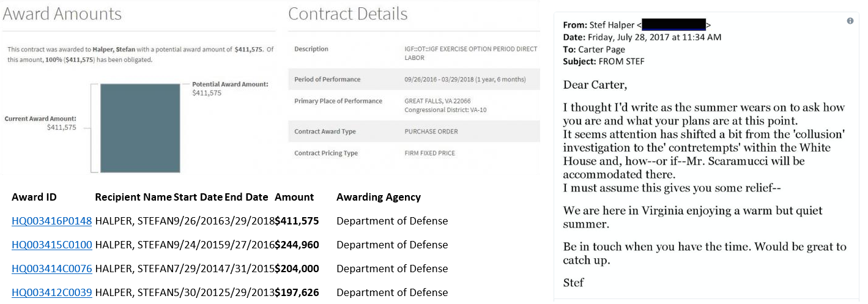This screenshot has width=868, height=304.
Task: Click the Amount column header
Action: point(294,197)
